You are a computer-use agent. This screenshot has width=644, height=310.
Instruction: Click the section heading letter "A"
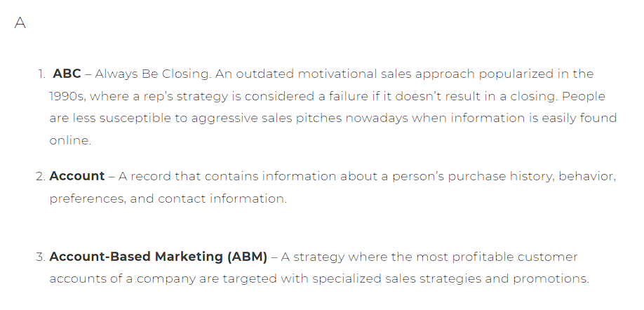[20, 22]
